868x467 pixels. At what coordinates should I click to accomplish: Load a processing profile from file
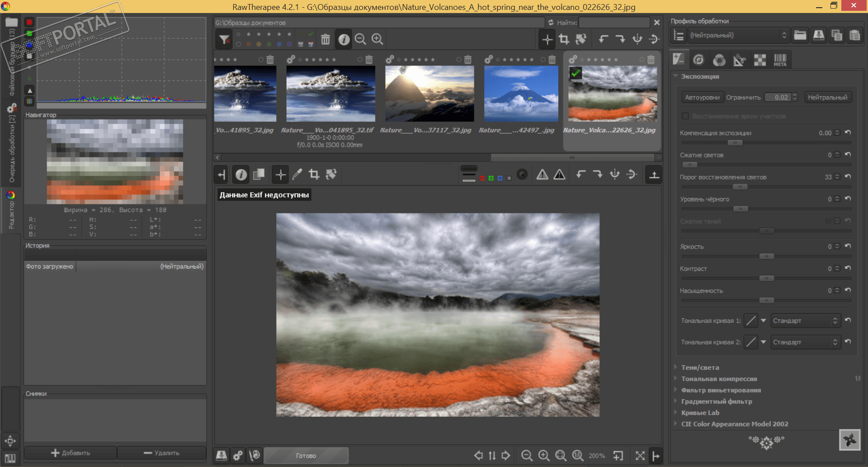pos(800,35)
